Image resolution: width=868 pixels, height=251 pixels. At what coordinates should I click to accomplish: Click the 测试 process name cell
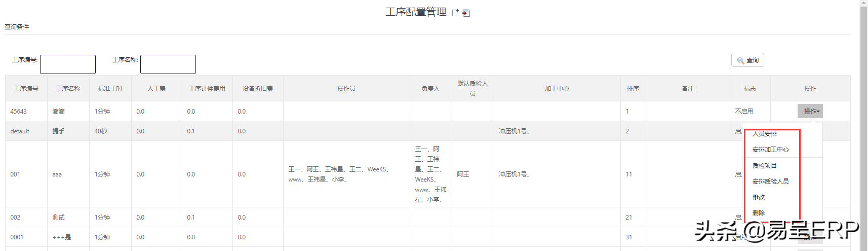click(x=58, y=218)
